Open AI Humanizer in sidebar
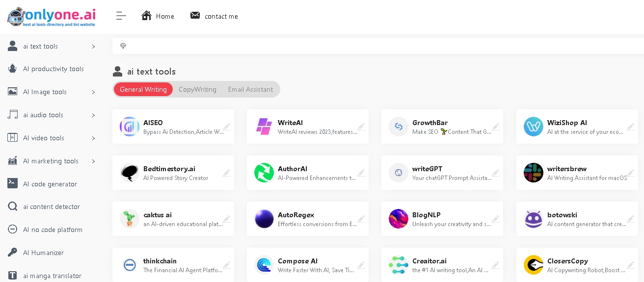This screenshot has width=644, height=282. [43, 253]
